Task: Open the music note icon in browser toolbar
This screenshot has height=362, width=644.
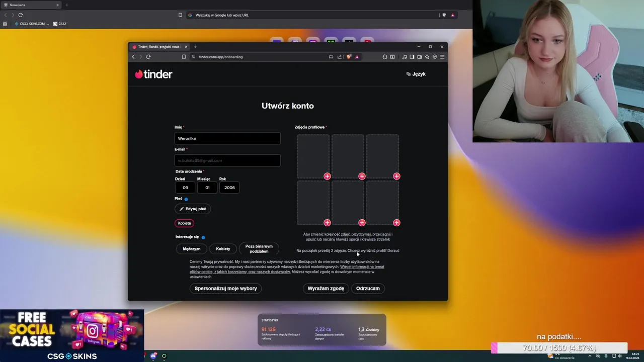Action: (405, 57)
